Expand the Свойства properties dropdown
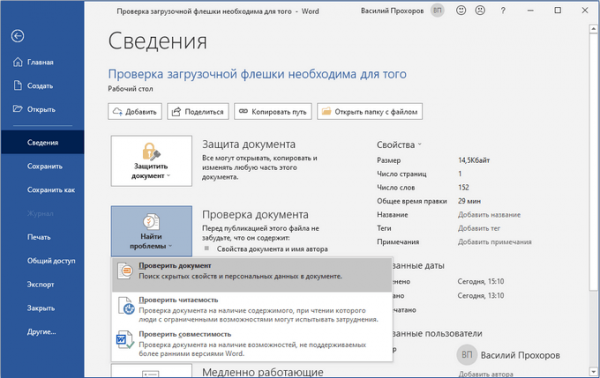Image resolution: width=600 pixels, height=378 pixels. (399, 145)
